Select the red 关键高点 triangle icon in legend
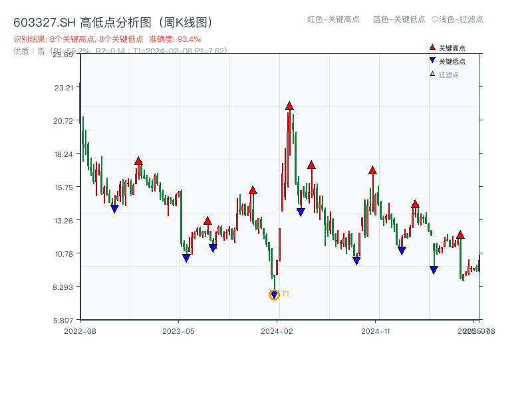The image size is (532, 399). coord(431,47)
